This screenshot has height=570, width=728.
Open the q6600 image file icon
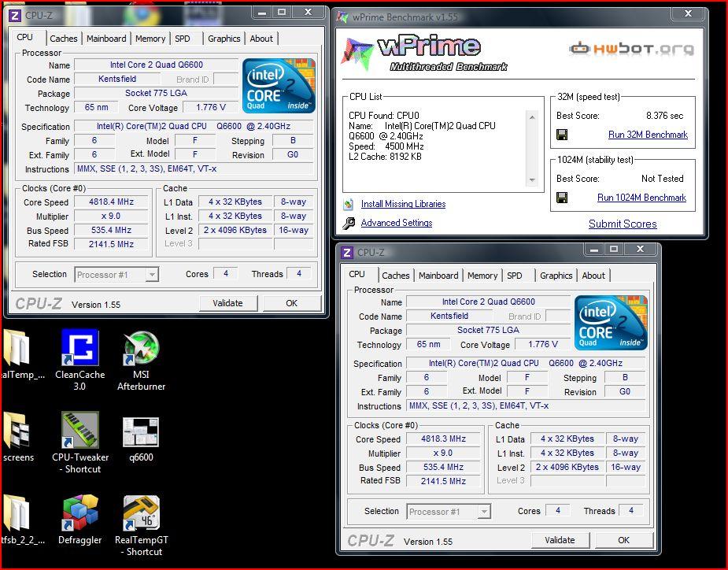click(x=141, y=431)
